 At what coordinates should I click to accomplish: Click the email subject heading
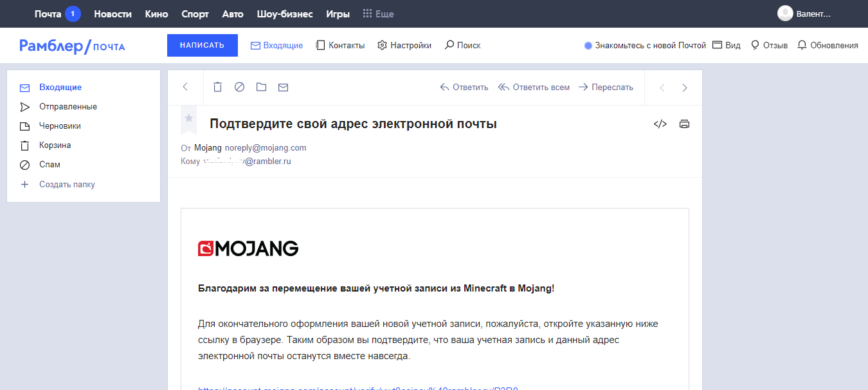coord(353,124)
